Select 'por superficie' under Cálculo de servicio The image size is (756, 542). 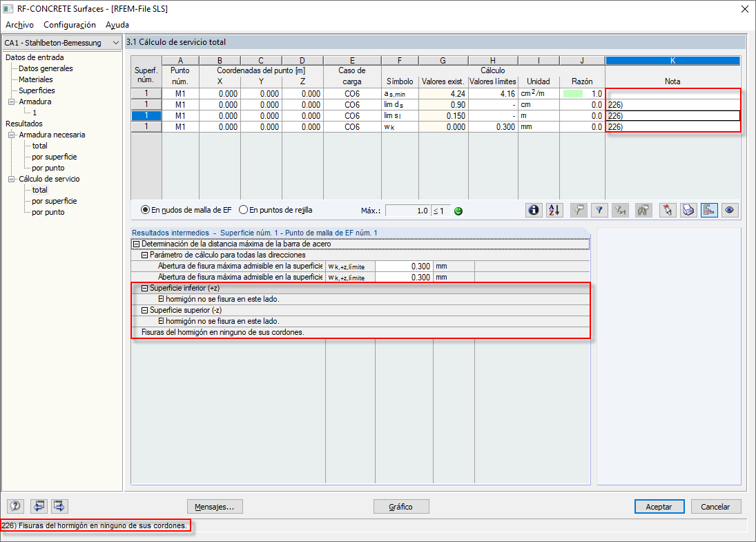54,201
